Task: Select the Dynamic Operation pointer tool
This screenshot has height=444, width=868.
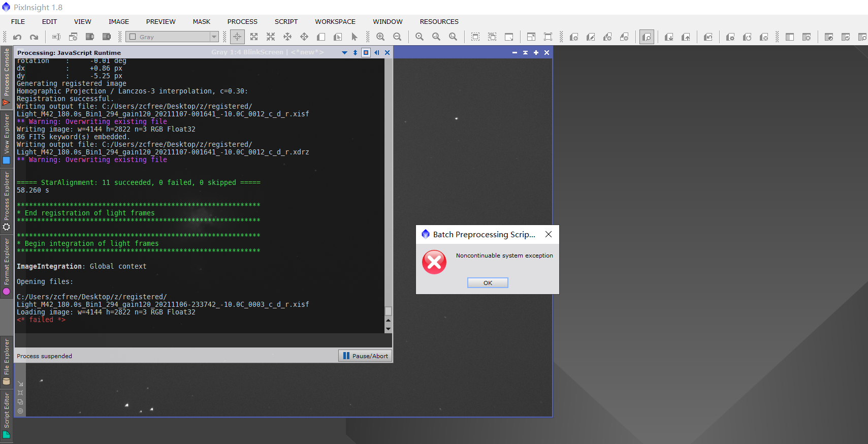Action: (355, 37)
